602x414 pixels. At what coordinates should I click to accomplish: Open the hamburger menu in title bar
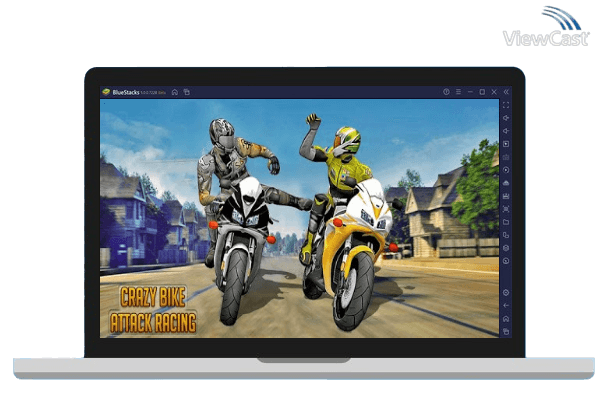click(458, 92)
